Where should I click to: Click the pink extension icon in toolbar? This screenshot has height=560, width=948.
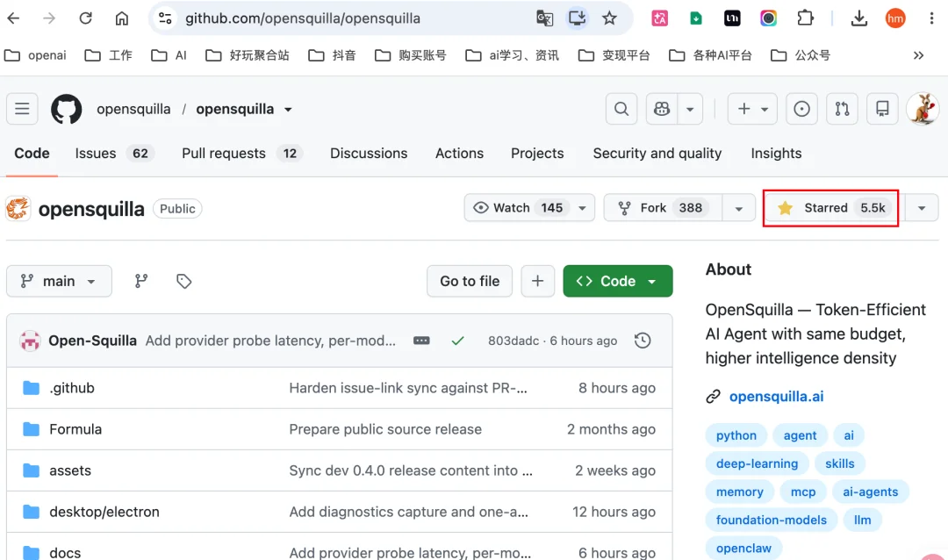[x=659, y=18]
